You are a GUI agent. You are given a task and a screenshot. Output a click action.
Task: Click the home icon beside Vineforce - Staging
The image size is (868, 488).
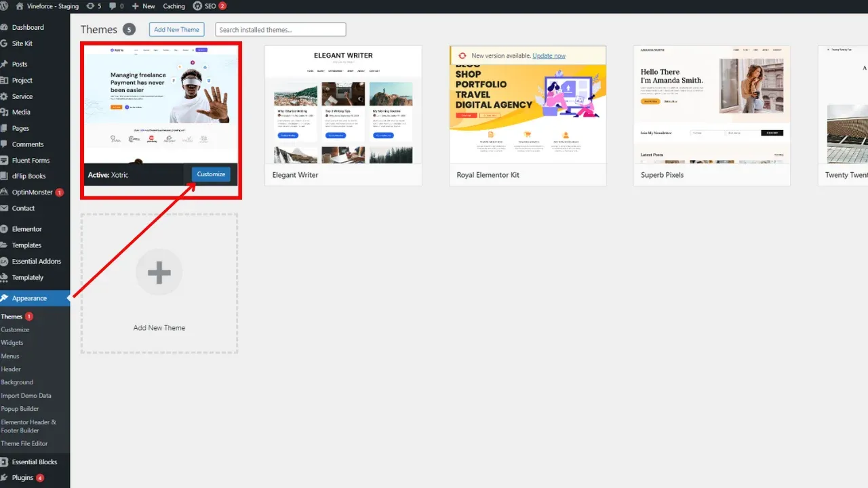(20, 6)
